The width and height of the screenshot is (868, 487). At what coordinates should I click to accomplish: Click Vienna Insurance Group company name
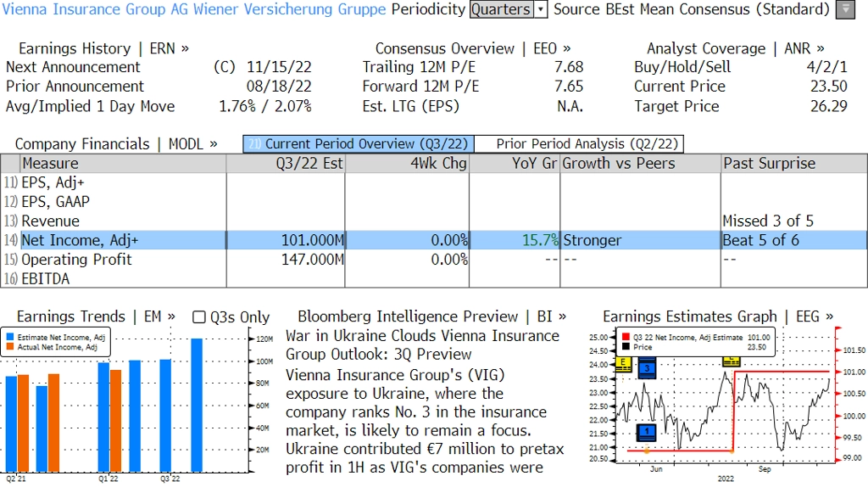coord(194,9)
